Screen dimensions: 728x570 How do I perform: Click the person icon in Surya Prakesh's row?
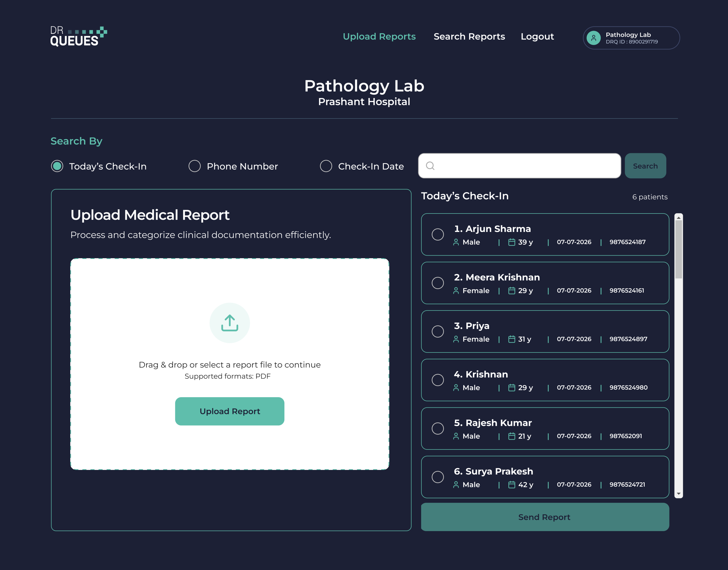tap(456, 484)
